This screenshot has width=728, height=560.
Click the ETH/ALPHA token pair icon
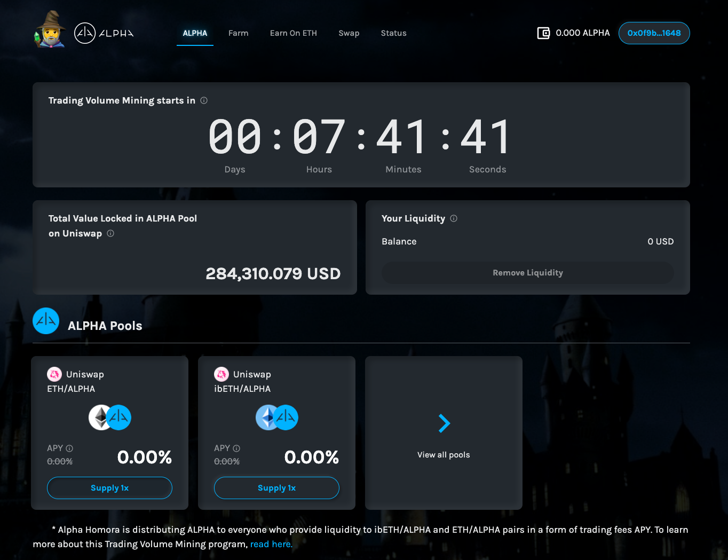click(110, 417)
